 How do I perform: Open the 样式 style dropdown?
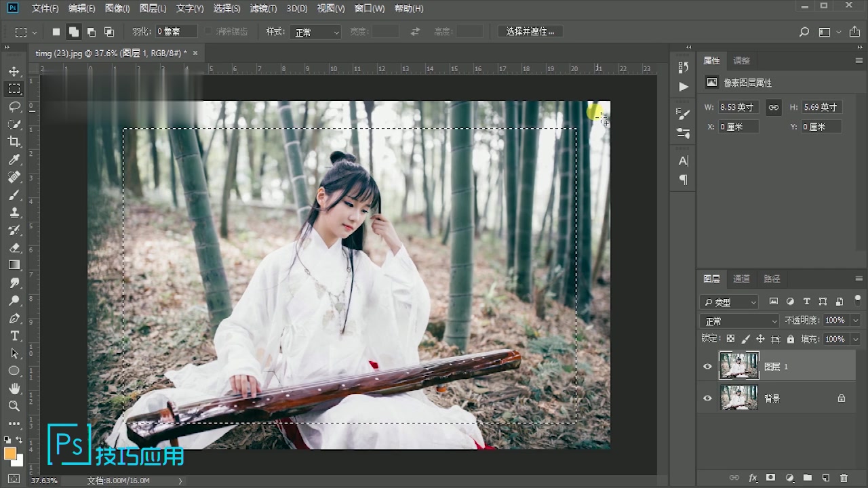pos(316,32)
